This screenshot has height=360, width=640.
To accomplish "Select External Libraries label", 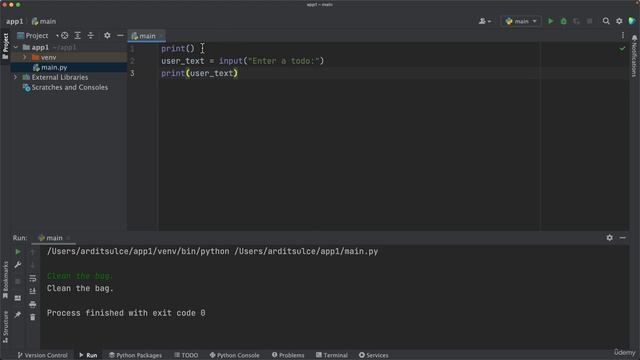I will pos(60,77).
